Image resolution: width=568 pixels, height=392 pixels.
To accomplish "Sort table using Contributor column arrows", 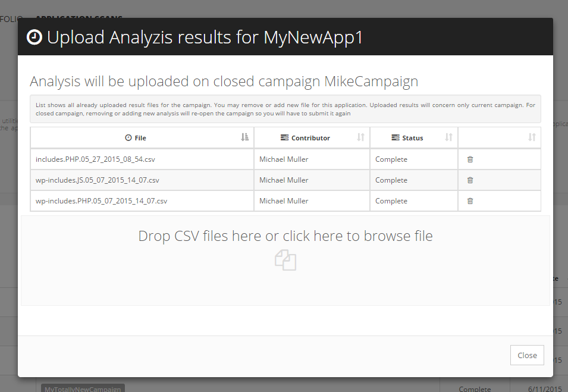I will 360,137.
